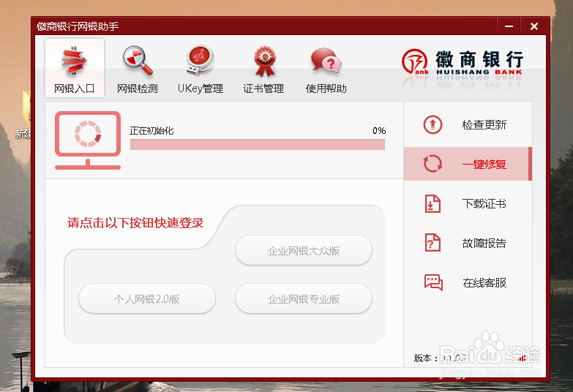
Task: Open the 网银入口 signpost icon tab
Action: click(x=74, y=61)
